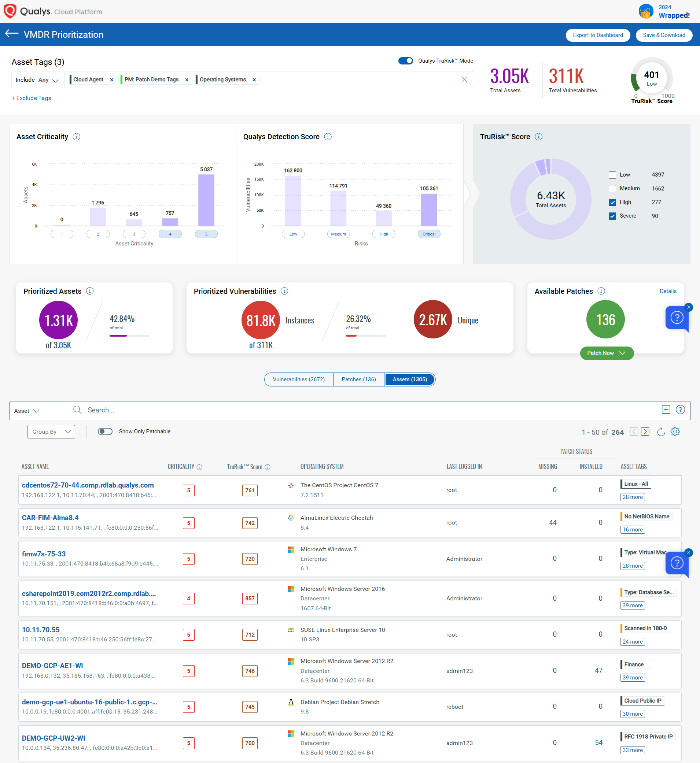Open the CAR-FIM-Alma8.4 asset link

pyautogui.click(x=50, y=518)
